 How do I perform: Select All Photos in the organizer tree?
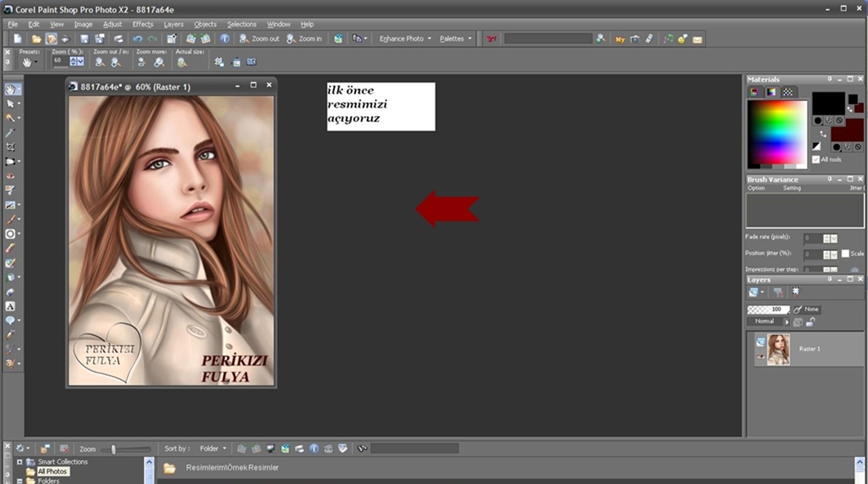coord(52,471)
